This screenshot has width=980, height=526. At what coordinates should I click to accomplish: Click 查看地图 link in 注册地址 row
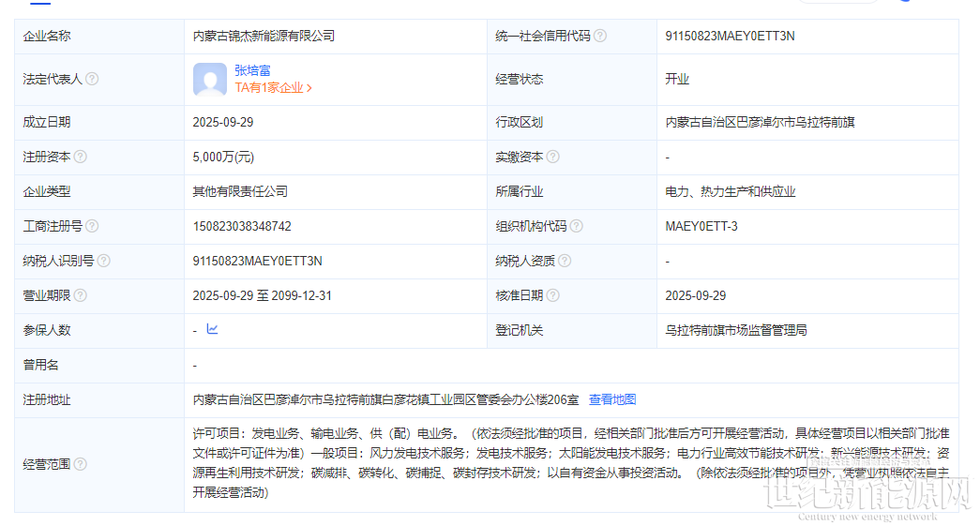(611, 399)
